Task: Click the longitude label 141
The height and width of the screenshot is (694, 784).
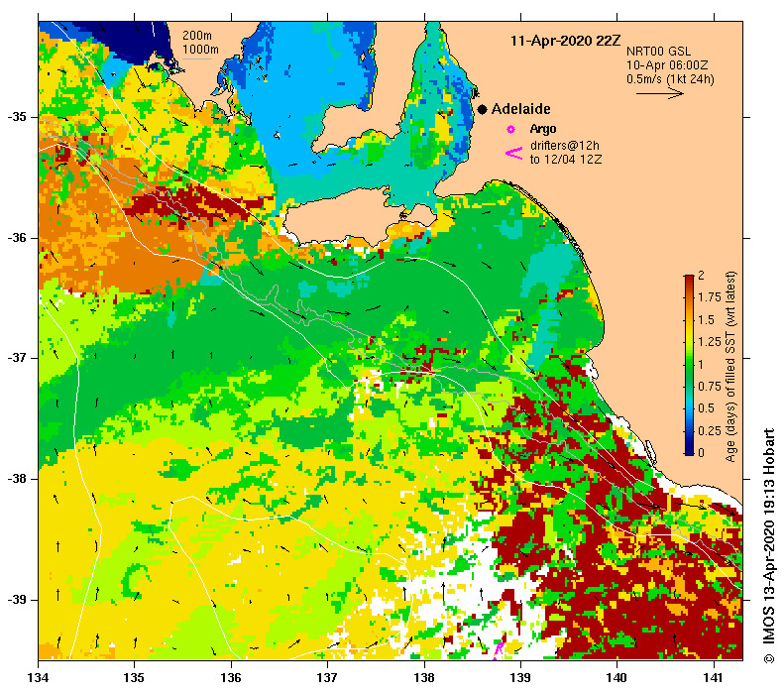Action: coord(714,678)
